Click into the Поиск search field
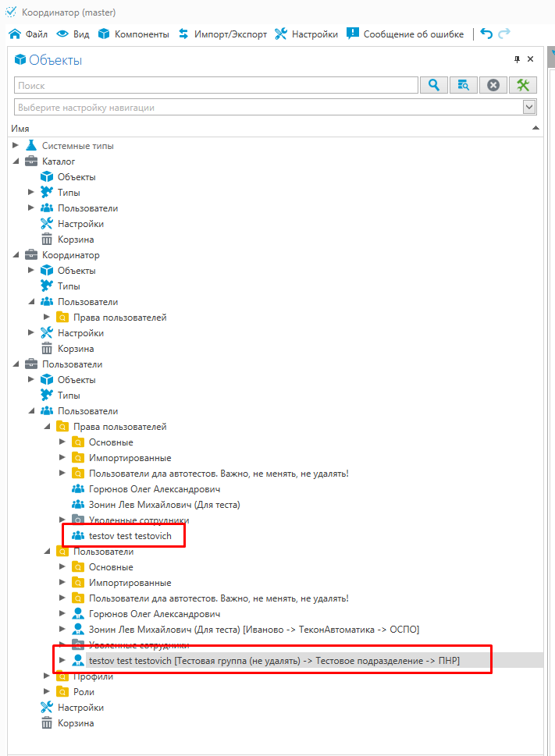Viewport: 555px width, 756px height. tap(215, 86)
